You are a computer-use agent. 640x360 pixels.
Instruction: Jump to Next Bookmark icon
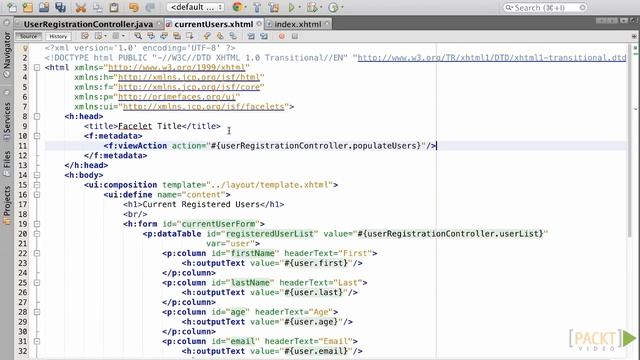tap(220, 36)
